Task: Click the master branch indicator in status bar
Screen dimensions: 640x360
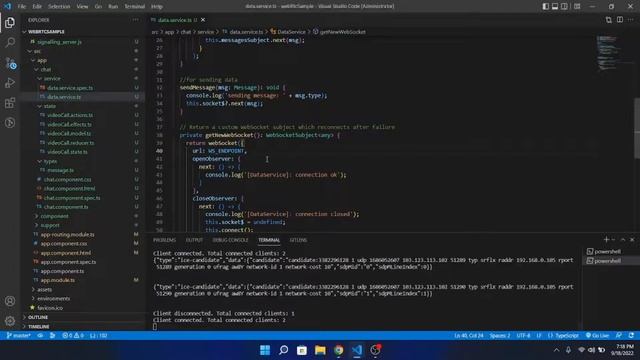Action: [19, 336]
